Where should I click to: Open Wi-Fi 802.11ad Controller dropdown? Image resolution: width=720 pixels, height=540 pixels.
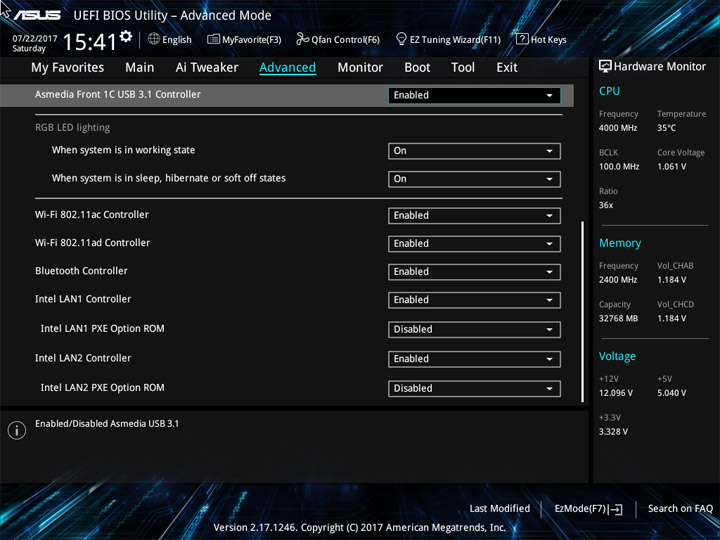[x=474, y=244]
